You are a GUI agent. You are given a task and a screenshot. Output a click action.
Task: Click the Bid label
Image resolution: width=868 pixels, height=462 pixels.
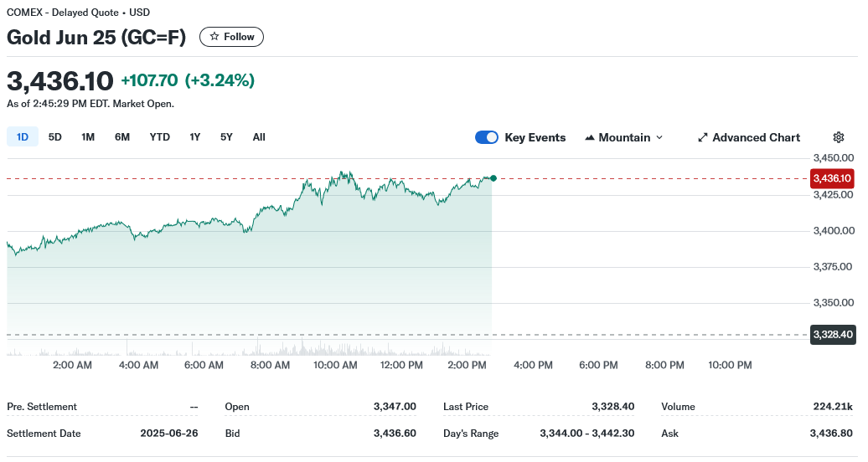pyautogui.click(x=233, y=434)
